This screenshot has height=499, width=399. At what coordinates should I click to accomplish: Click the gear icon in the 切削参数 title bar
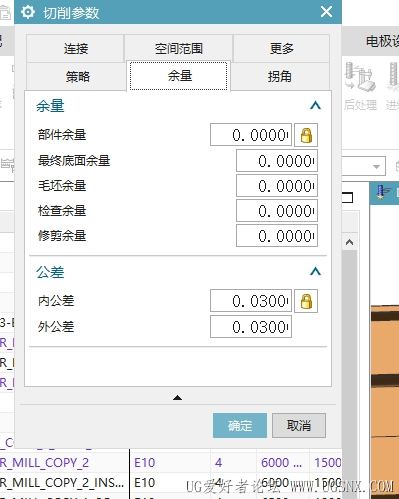coord(28,12)
